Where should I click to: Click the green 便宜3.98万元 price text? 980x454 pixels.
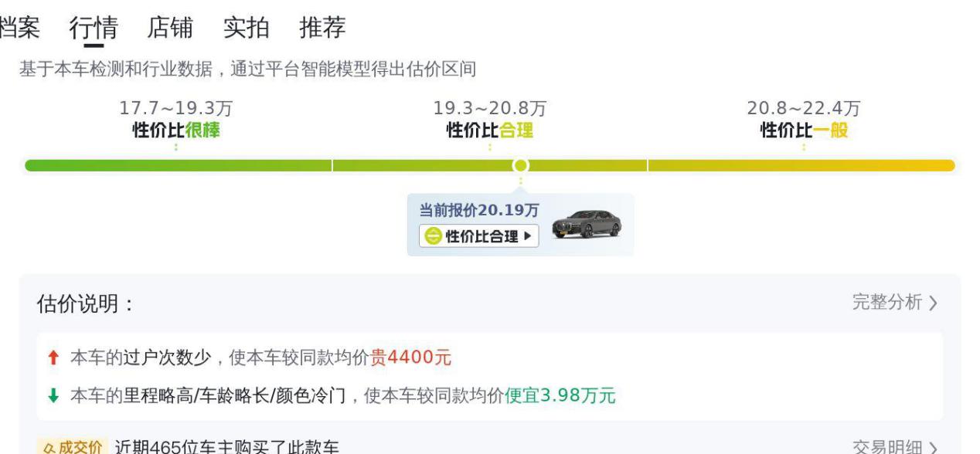click(560, 395)
